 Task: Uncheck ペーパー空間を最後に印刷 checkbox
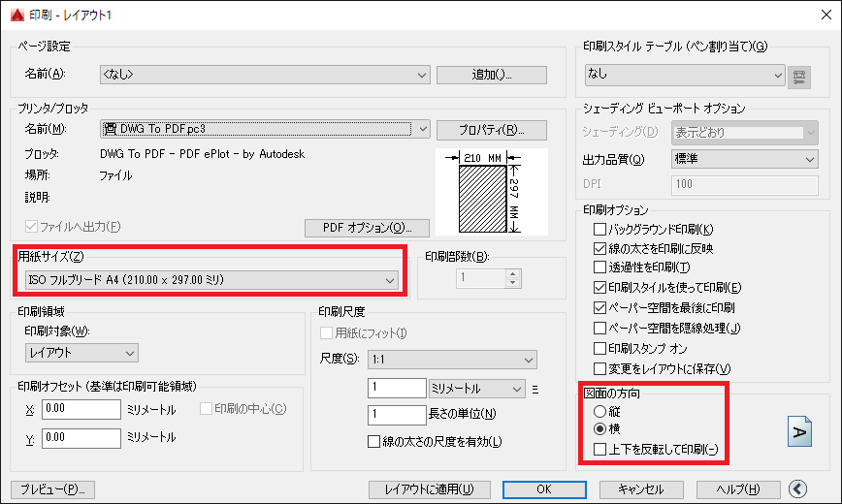[599, 307]
